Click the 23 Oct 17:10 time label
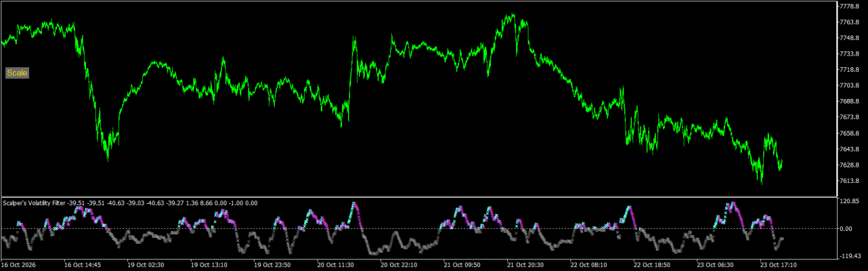This screenshot has height=271, width=868. (780, 266)
